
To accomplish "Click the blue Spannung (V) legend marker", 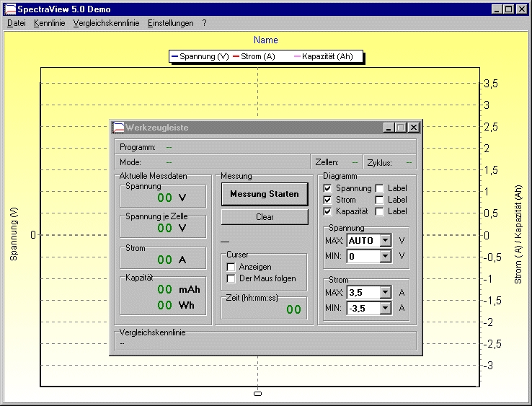I will coord(175,56).
